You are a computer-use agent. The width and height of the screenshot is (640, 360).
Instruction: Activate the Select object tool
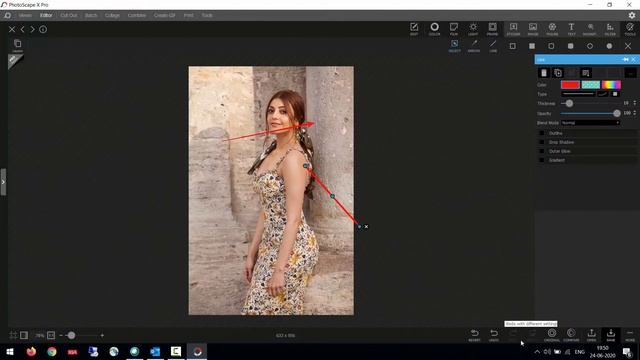click(454, 46)
